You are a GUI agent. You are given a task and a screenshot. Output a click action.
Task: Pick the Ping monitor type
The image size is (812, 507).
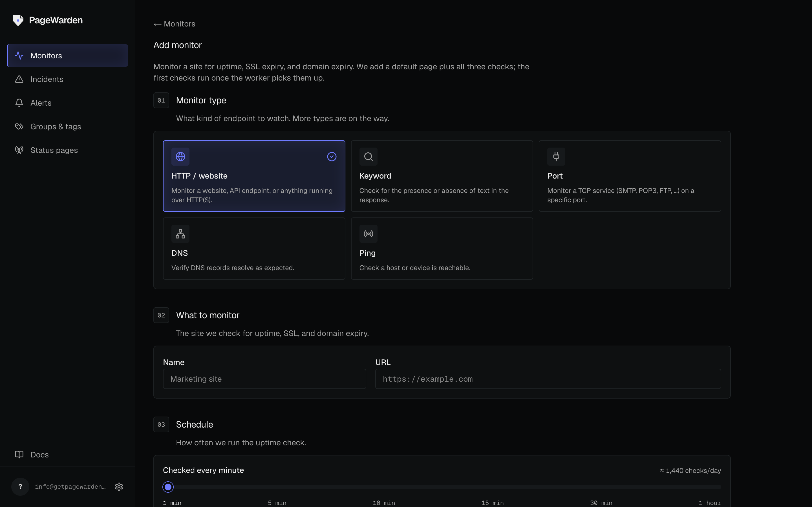click(442, 248)
